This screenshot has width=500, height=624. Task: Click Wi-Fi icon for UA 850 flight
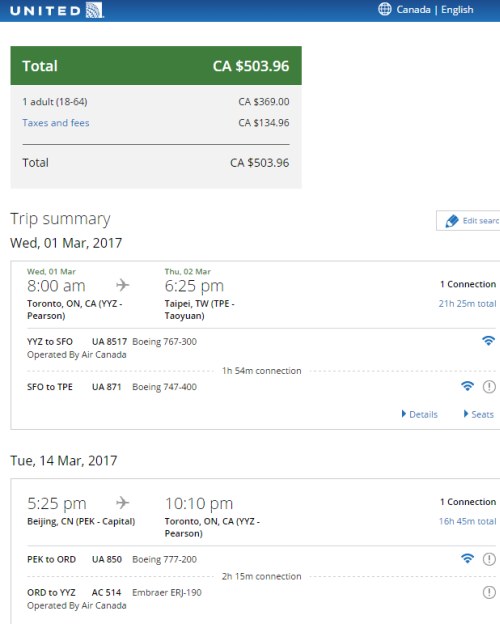pyautogui.click(x=467, y=558)
